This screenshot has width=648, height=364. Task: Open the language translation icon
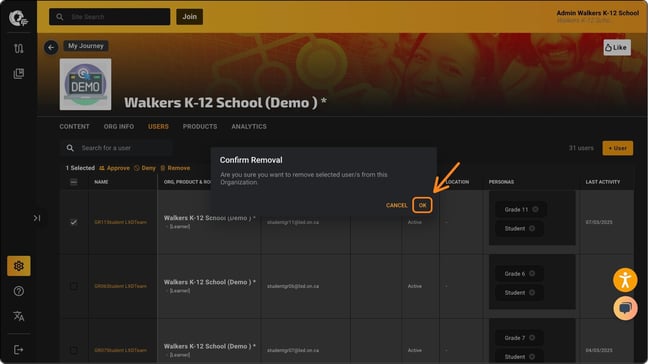19,316
